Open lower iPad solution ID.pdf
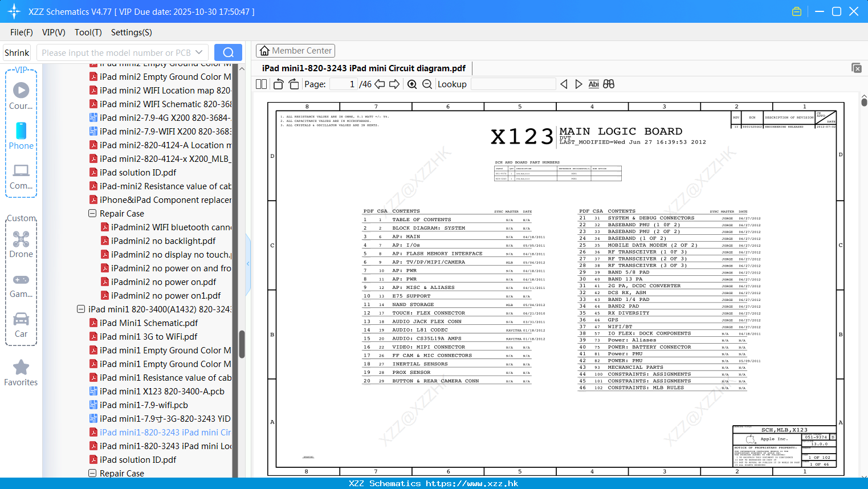868x489 pixels. [x=138, y=459]
